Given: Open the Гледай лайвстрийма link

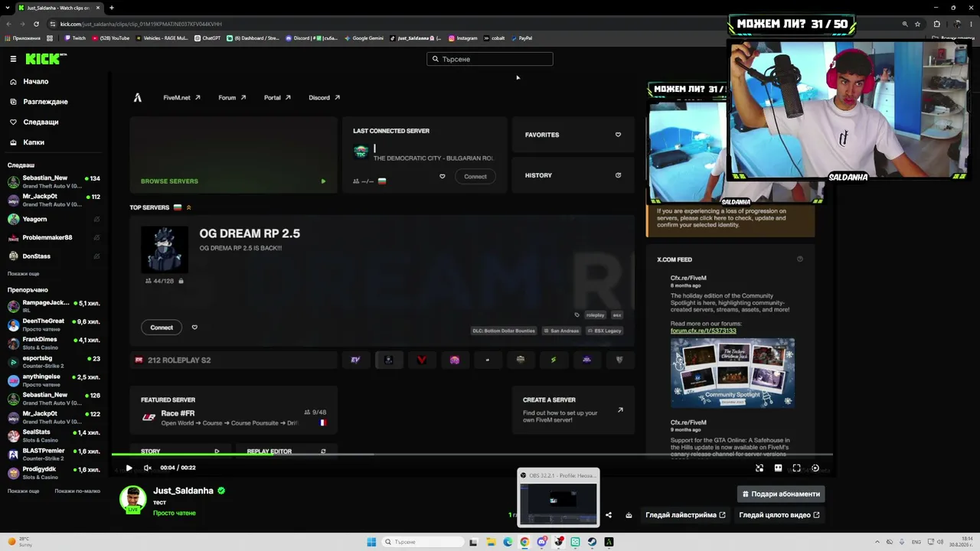Looking at the screenshot, I should tap(685, 515).
